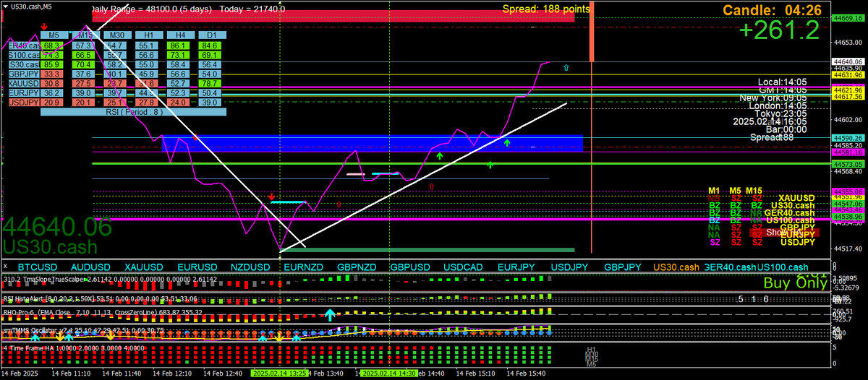
Task: Click the 20.9 USDJPY M5 cell
Action: point(51,103)
